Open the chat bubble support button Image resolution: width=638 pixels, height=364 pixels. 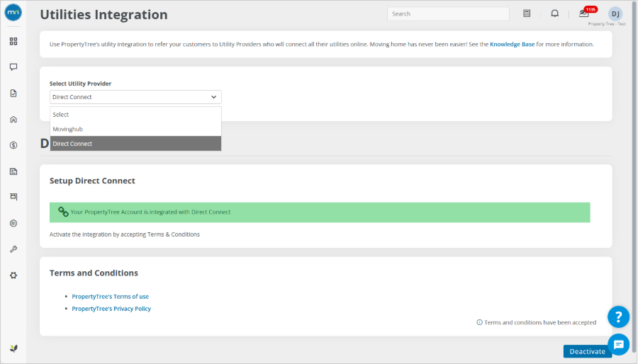pyautogui.click(x=618, y=344)
